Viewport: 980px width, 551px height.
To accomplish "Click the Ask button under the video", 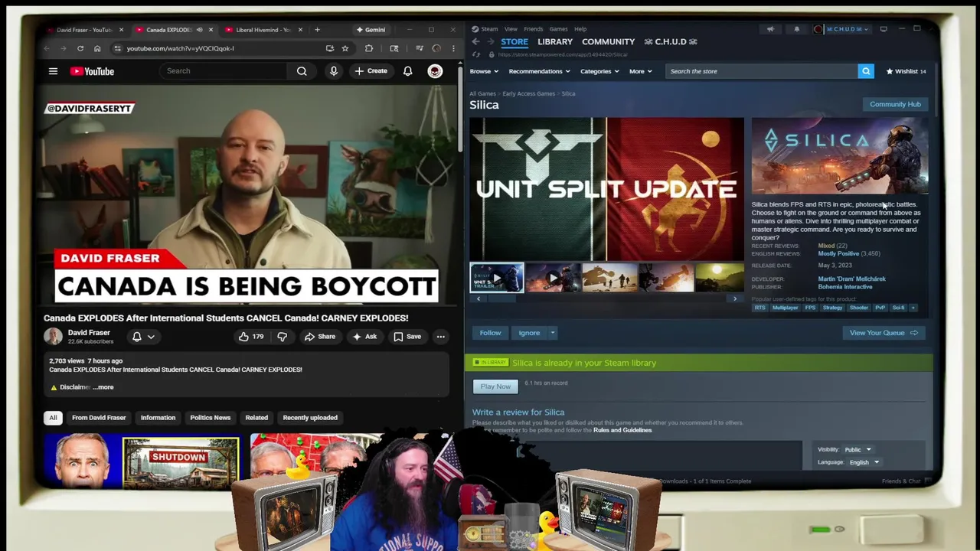I will [x=364, y=337].
